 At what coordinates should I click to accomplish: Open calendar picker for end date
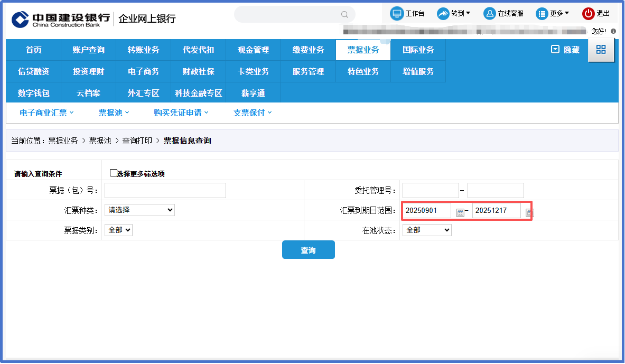click(x=529, y=212)
